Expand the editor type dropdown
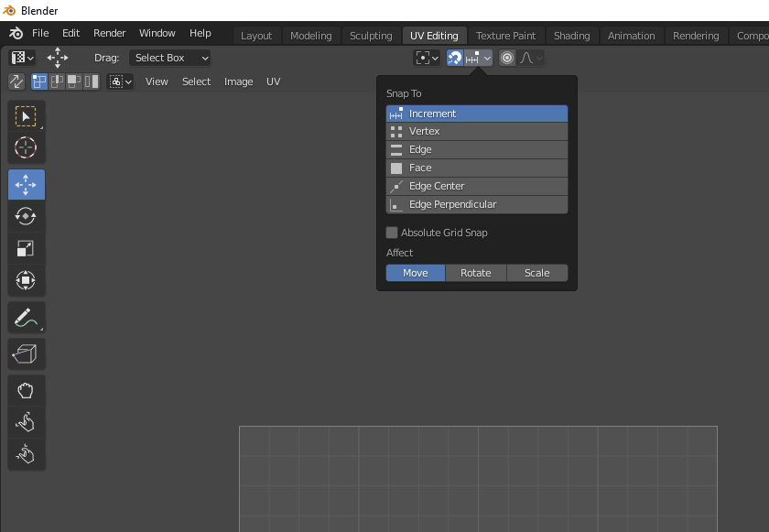This screenshot has width=769, height=532. tap(22, 58)
